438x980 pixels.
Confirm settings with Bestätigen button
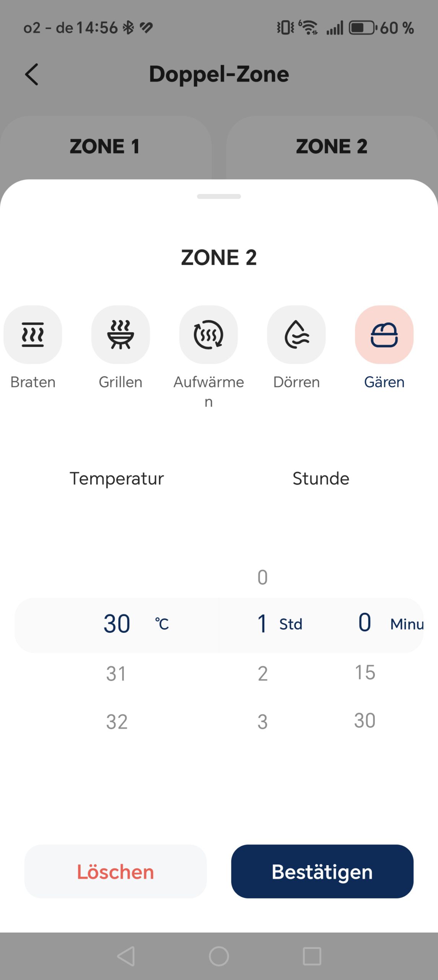[322, 871]
